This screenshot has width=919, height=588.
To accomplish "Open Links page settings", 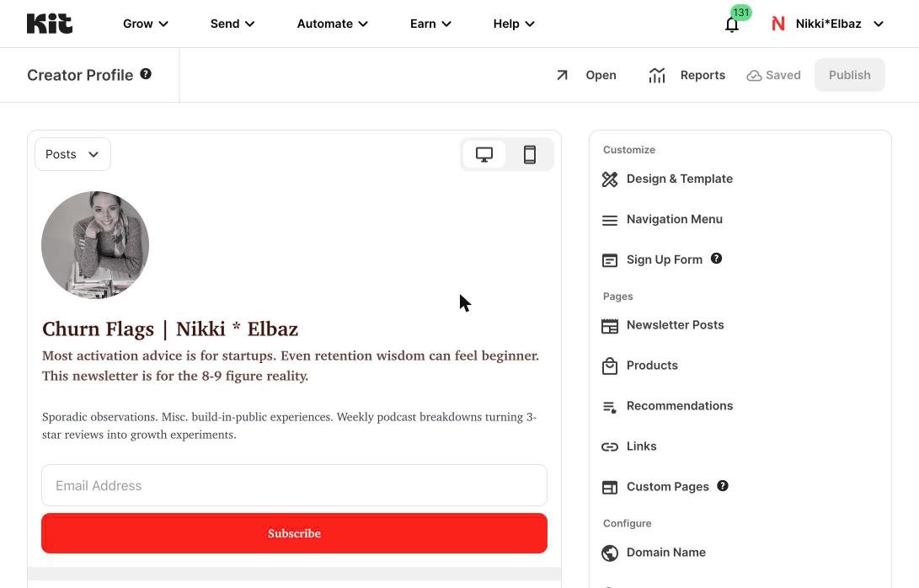I will [641, 446].
